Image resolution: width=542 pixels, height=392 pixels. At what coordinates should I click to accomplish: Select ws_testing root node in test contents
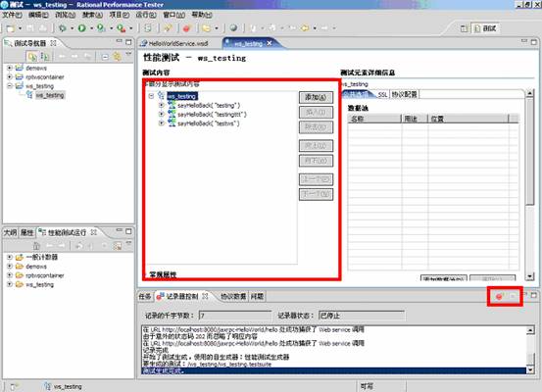[182, 96]
